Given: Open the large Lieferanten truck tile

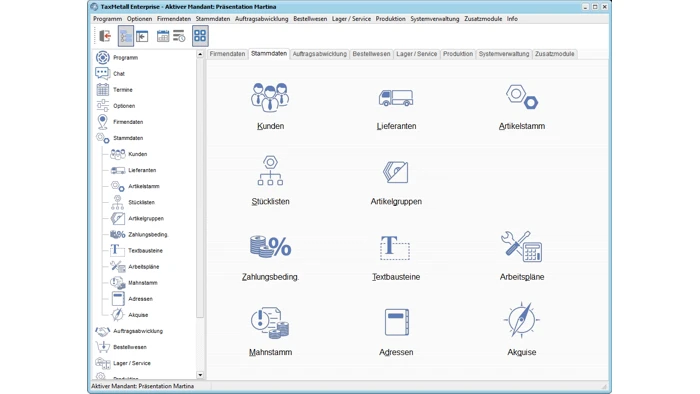Looking at the screenshot, I should click(x=396, y=106).
